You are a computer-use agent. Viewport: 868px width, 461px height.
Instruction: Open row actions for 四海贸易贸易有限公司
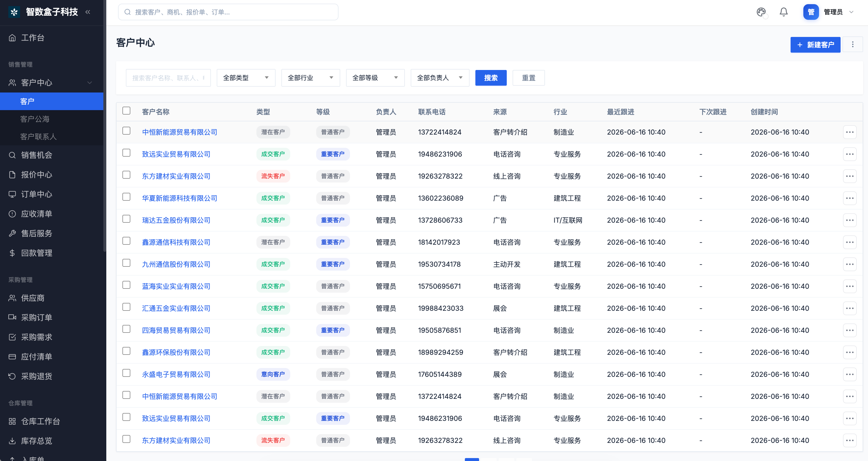(849, 330)
